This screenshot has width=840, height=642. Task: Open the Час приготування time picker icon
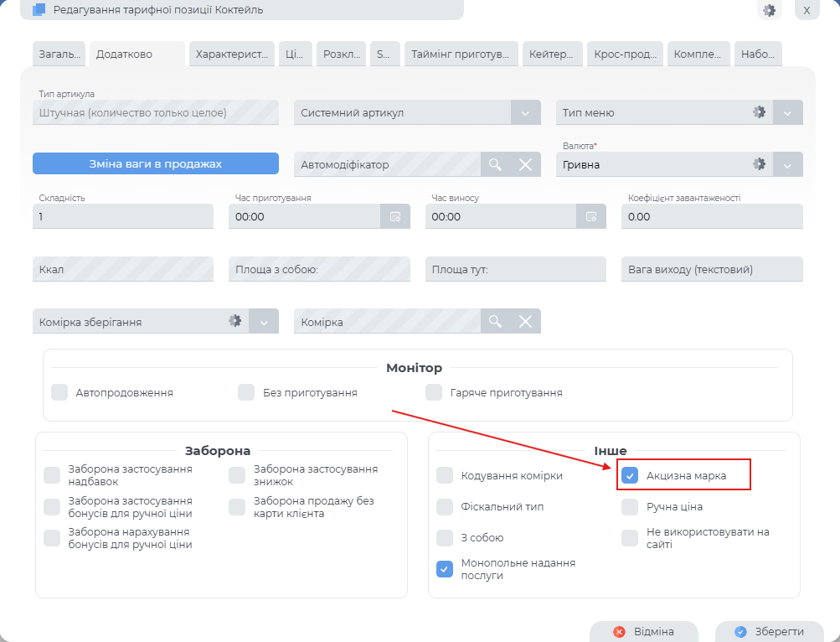pos(395,217)
